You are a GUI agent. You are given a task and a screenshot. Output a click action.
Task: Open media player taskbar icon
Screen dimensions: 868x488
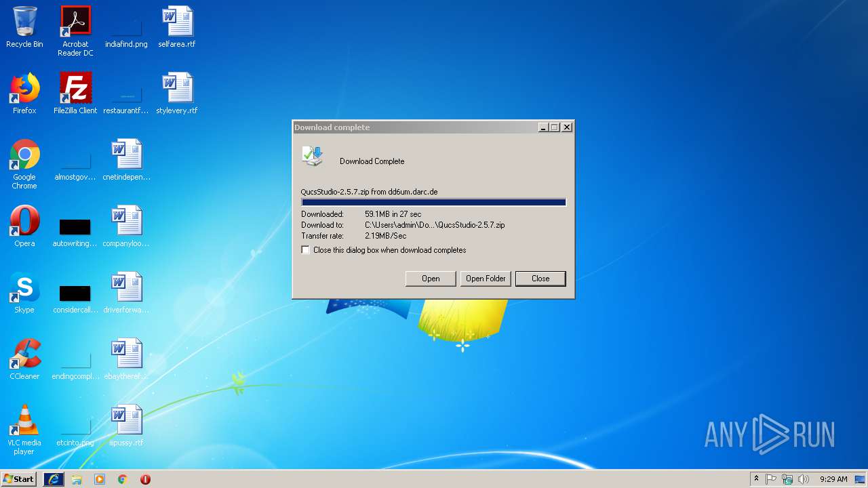coord(100,479)
